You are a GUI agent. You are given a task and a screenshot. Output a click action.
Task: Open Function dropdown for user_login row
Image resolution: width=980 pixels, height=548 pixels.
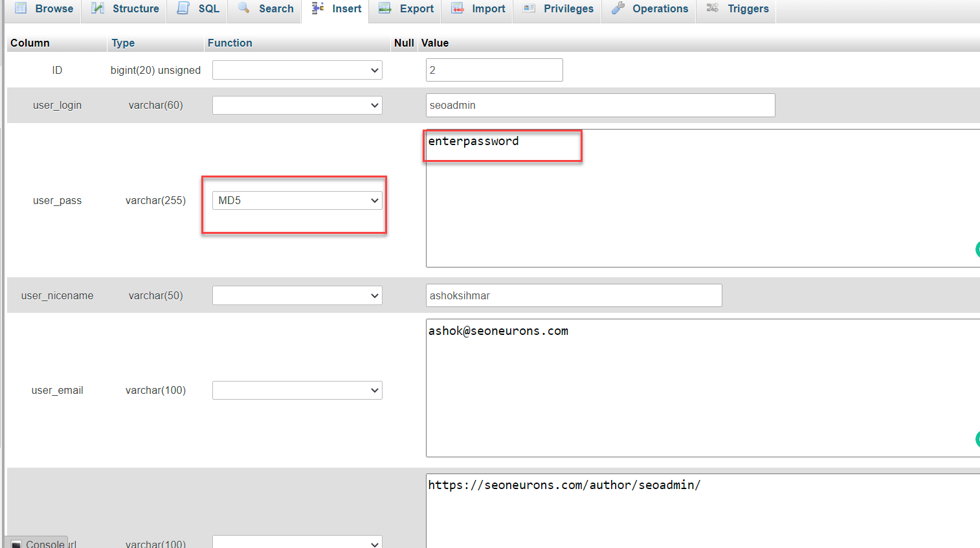[297, 105]
